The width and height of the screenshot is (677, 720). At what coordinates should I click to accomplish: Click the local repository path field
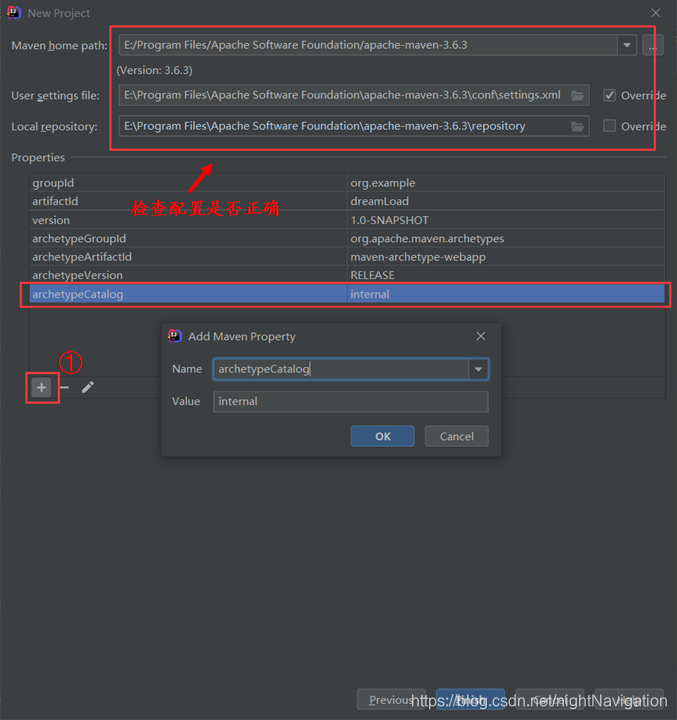point(354,126)
